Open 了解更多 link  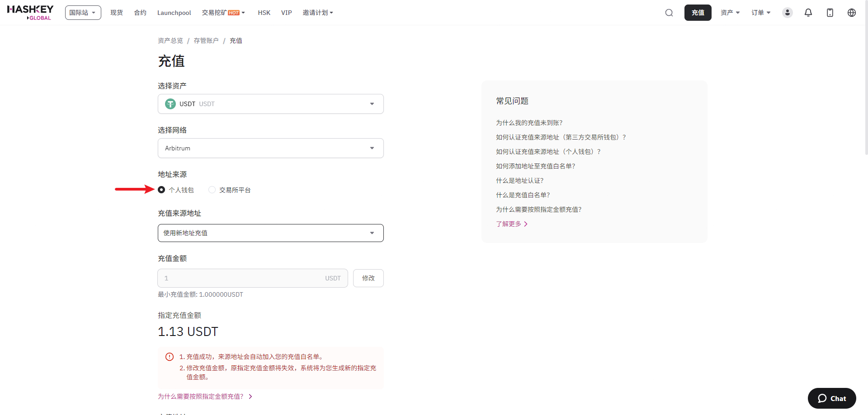[x=512, y=224]
